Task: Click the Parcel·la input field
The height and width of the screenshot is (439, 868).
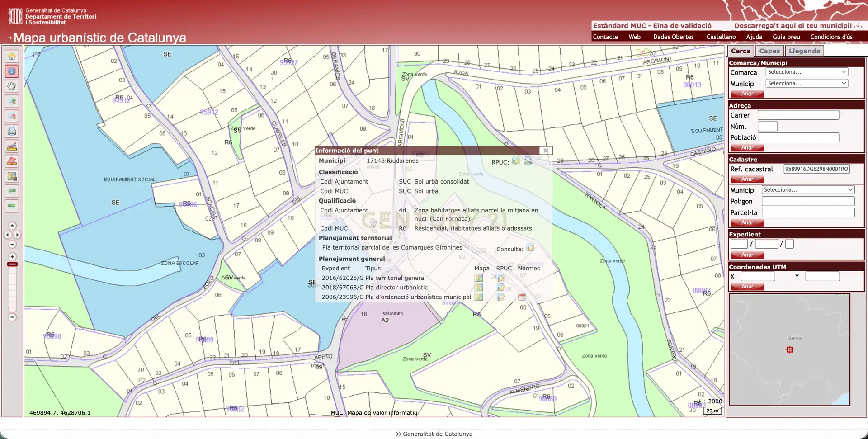Action: [808, 212]
